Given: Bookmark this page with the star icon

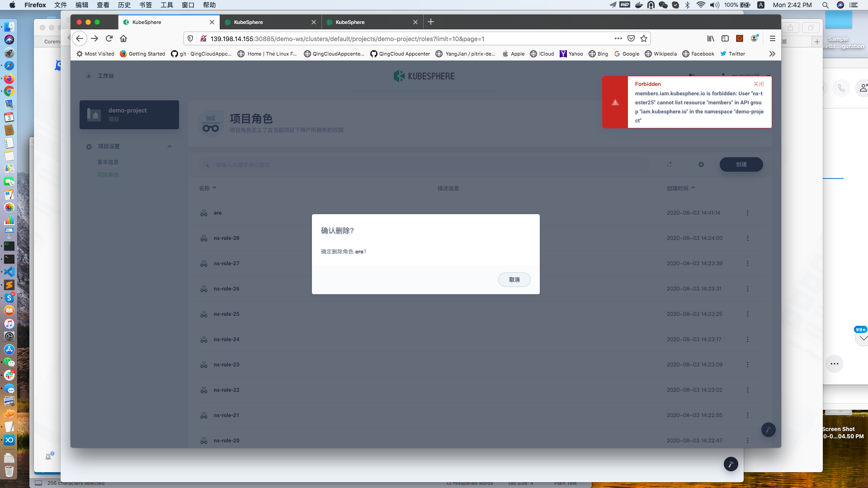Looking at the screenshot, I should point(644,38).
